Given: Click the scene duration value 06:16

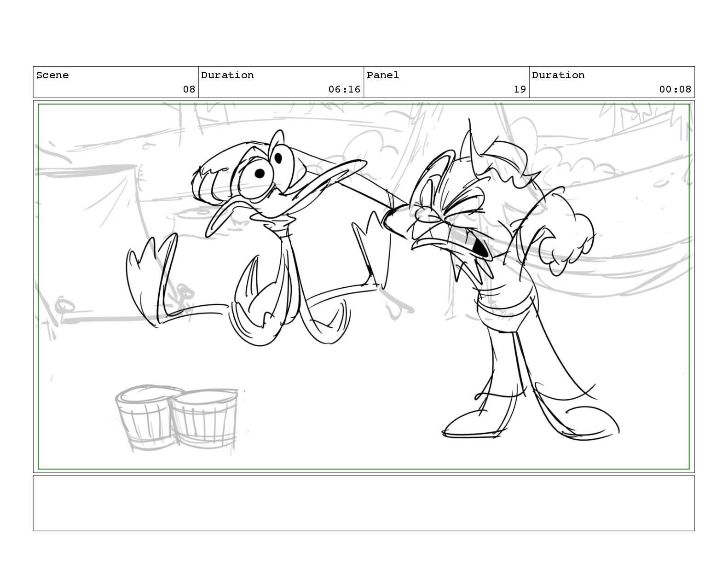Looking at the screenshot, I should (x=344, y=89).
